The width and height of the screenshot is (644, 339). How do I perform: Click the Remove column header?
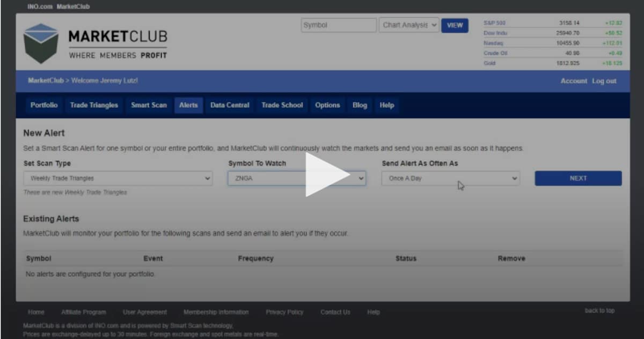pyautogui.click(x=511, y=258)
